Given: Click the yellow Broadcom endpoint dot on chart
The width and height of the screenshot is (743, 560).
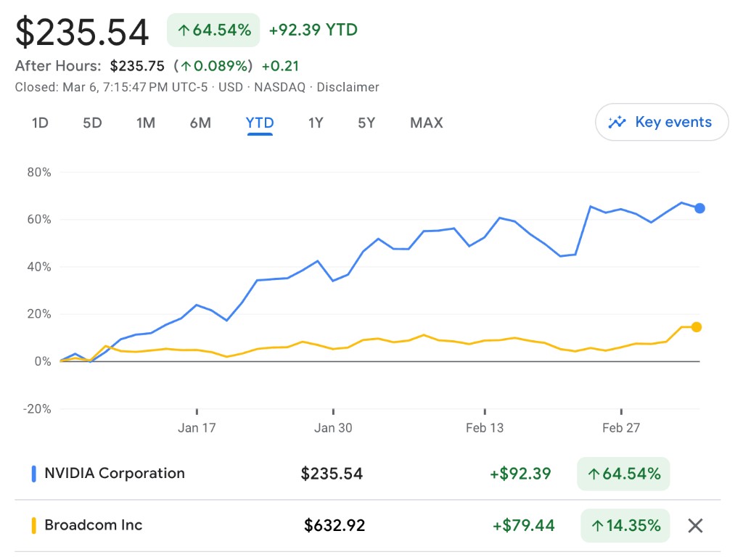Looking at the screenshot, I should coord(697,327).
